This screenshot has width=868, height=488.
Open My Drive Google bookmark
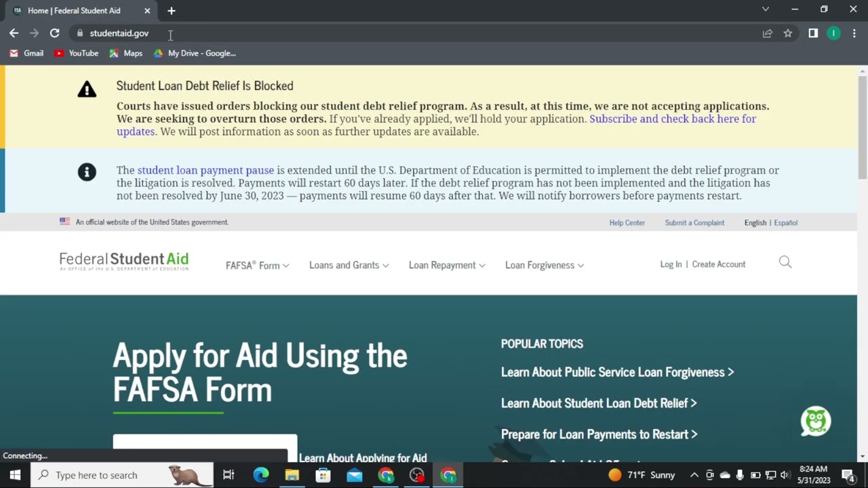[x=195, y=54]
